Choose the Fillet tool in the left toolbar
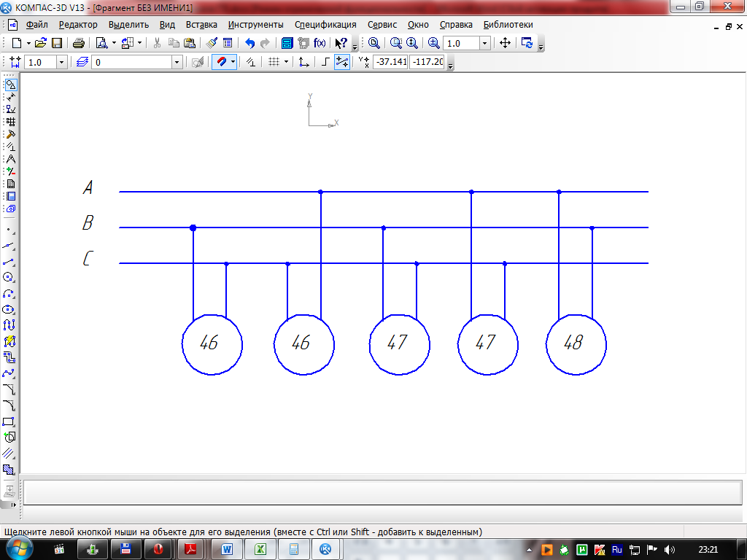Viewport: 747px width, 560px height. [9, 405]
